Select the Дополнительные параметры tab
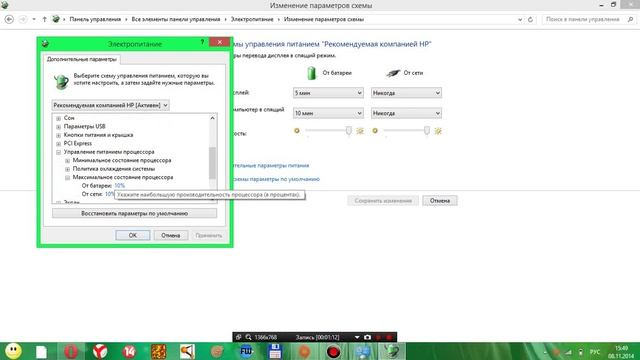The width and height of the screenshot is (640, 360). coord(82,59)
